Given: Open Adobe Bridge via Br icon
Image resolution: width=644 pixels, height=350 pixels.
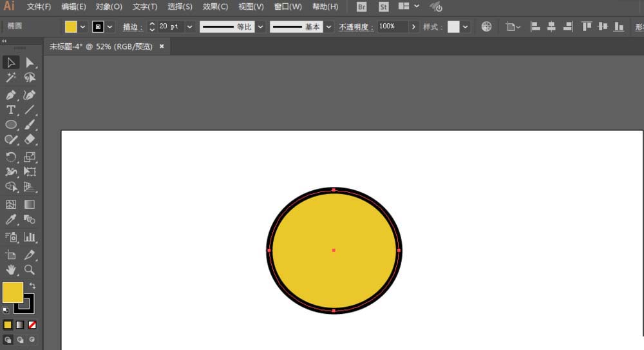Looking at the screenshot, I should tap(361, 6).
